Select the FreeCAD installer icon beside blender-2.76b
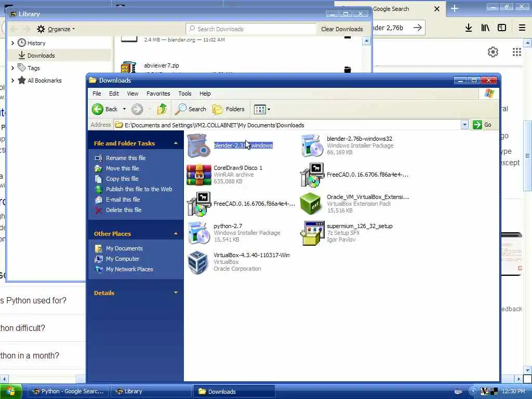The height and width of the screenshot is (399, 532). click(x=312, y=175)
